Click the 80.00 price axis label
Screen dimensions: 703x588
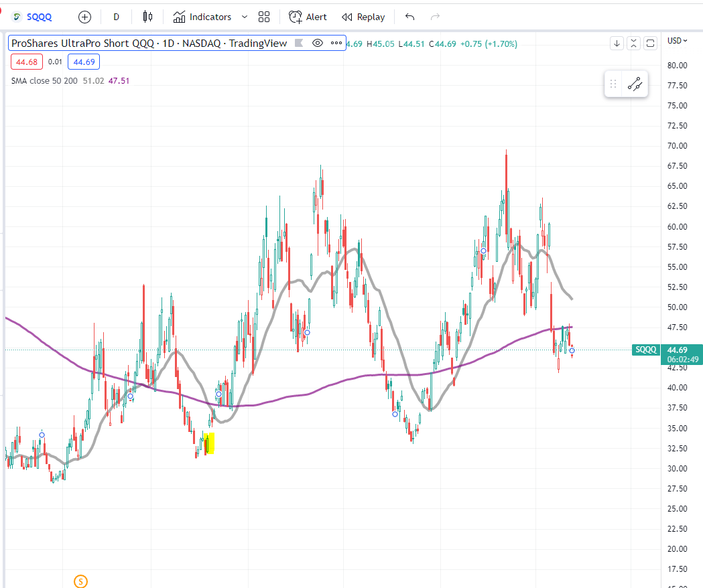coord(677,65)
